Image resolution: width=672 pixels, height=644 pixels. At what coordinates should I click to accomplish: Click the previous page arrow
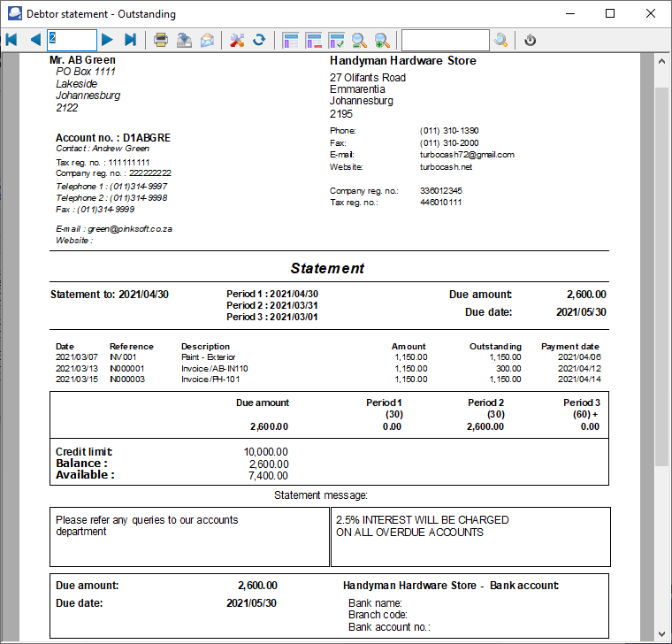click(x=35, y=40)
